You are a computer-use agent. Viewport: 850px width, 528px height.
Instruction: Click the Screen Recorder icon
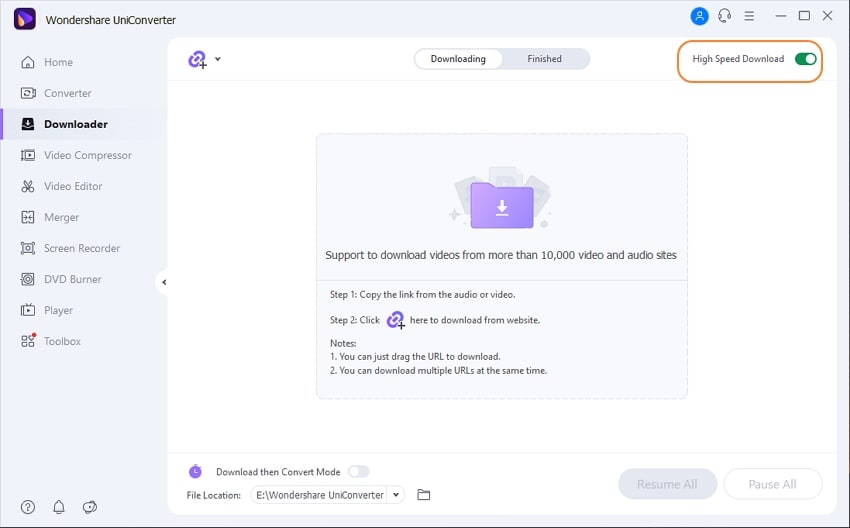(28, 248)
